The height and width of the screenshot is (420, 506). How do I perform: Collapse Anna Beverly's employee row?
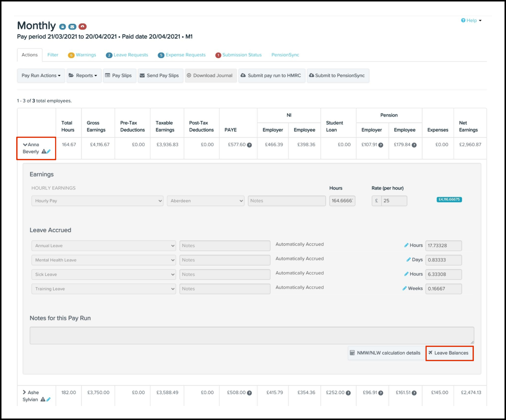[25, 144]
